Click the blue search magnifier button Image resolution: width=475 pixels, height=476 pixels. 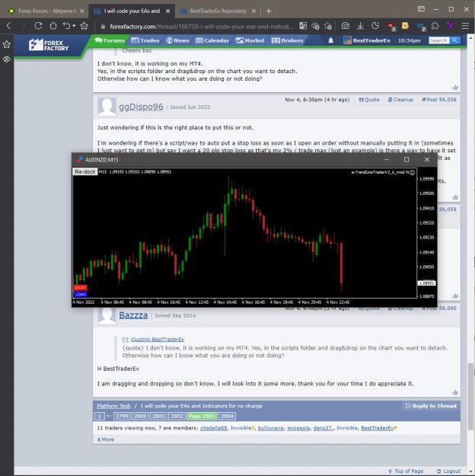coord(454,40)
